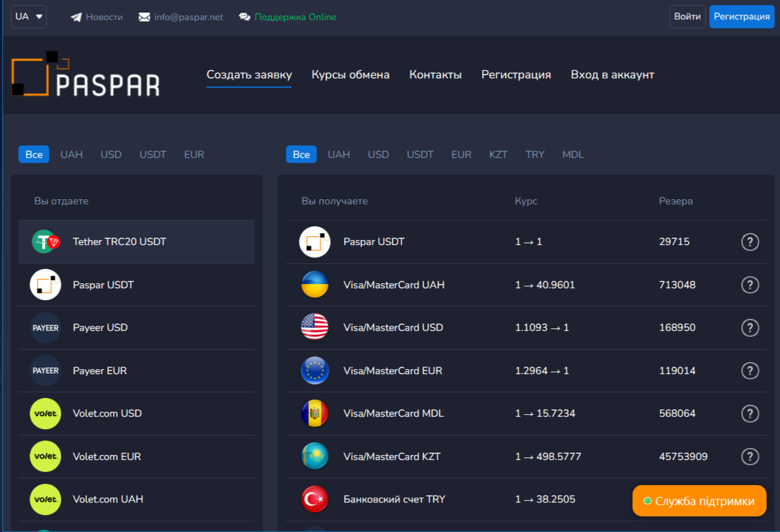This screenshot has width=780, height=532.
Task: Open the 'Служба підтримки' support chat widget
Action: pyautogui.click(x=699, y=501)
